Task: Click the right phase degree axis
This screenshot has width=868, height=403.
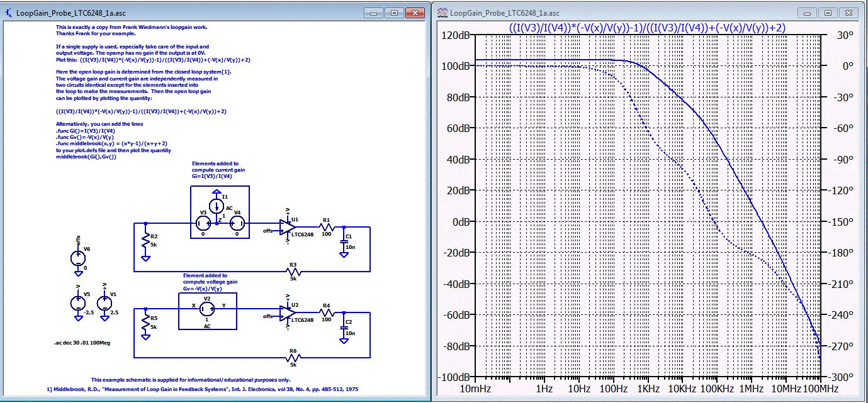Action: click(842, 221)
